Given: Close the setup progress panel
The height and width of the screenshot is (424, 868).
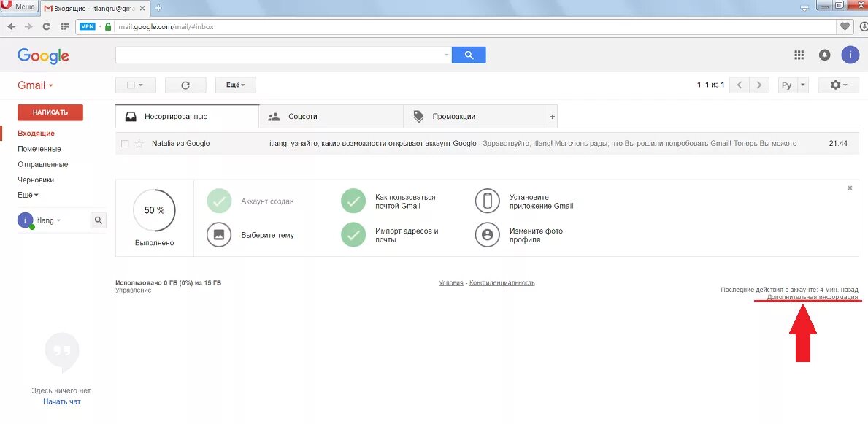Looking at the screenshot, I should (850, 188).
